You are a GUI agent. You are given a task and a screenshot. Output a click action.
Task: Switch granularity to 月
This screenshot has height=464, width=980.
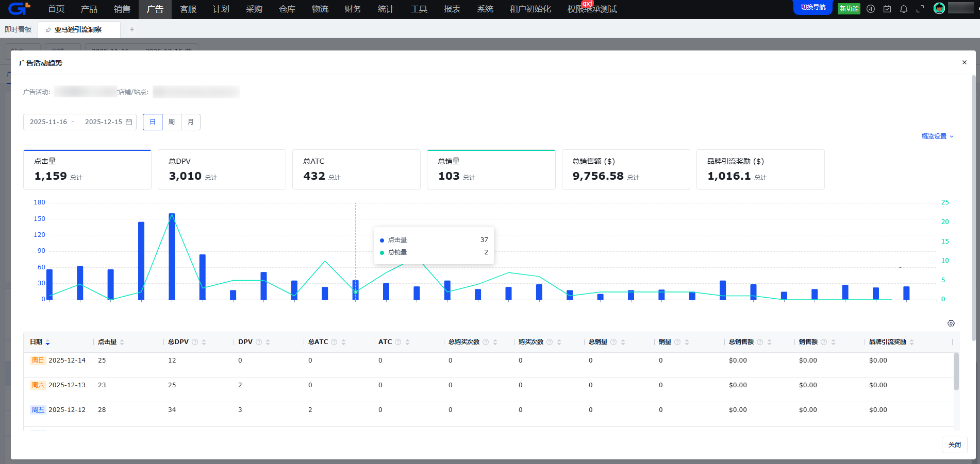pyautogui.click(x=191, y=122)
